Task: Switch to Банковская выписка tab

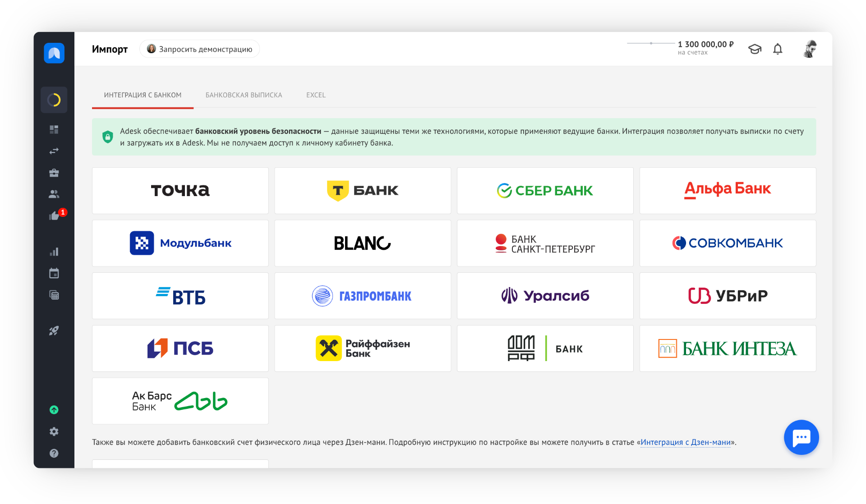Action: point(244,95)
